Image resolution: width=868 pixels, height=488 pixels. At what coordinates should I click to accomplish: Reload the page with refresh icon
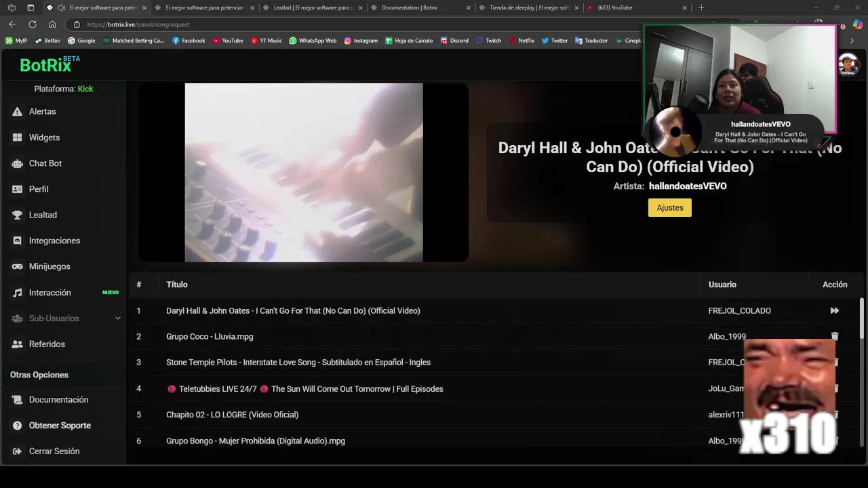(32, 24)
